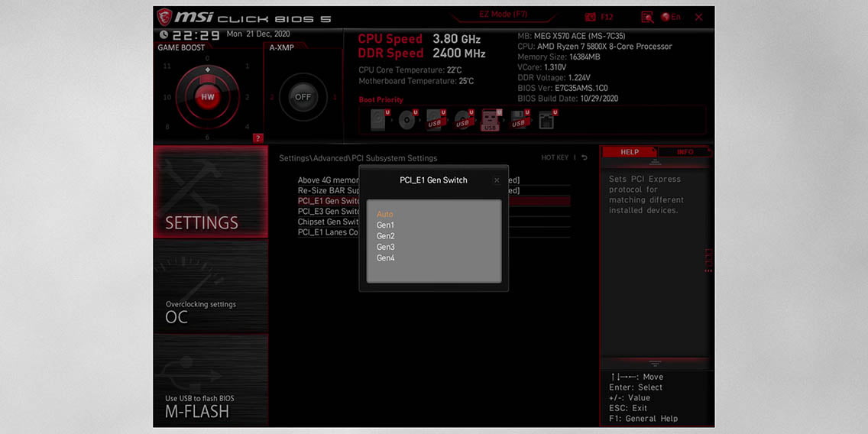Click the BIOS Ver E7C35AMS.1C0 text
This screenshot has width=868, height=434.
562,88
